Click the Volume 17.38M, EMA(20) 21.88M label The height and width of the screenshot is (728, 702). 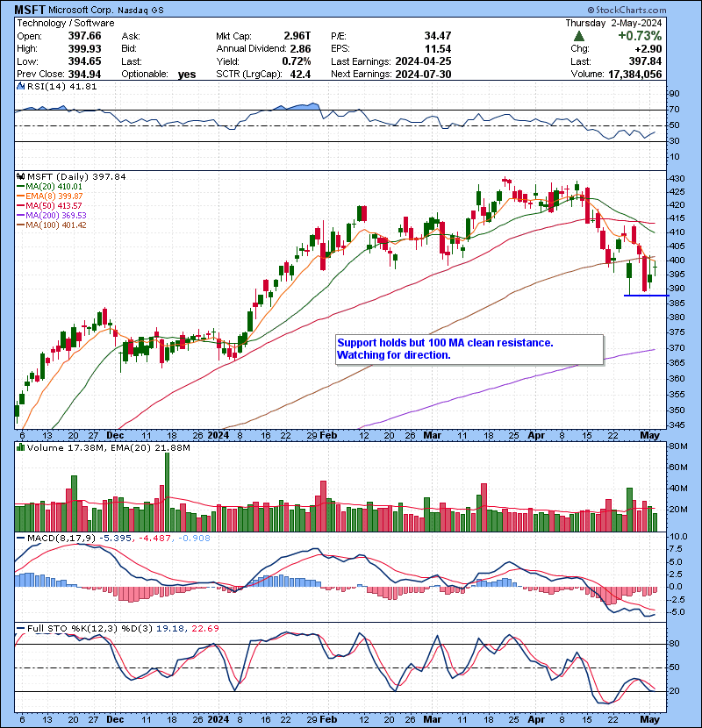(x=109, y=447)
